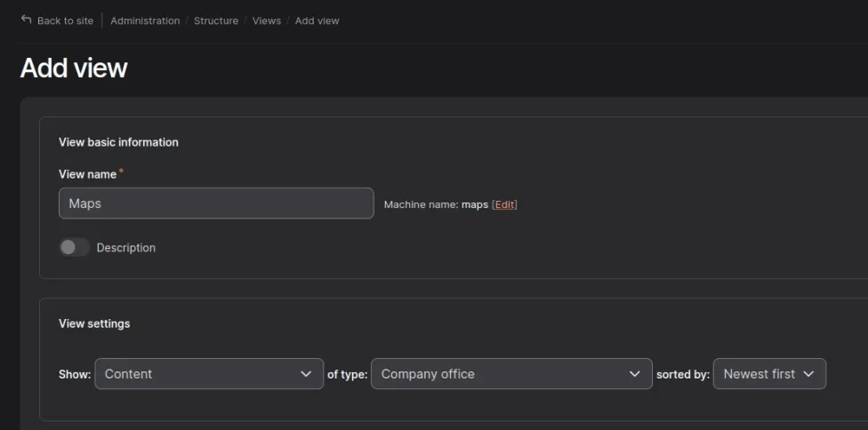Click the View name field label
Screen dimensions: 868x430
(x=87, y=174)
